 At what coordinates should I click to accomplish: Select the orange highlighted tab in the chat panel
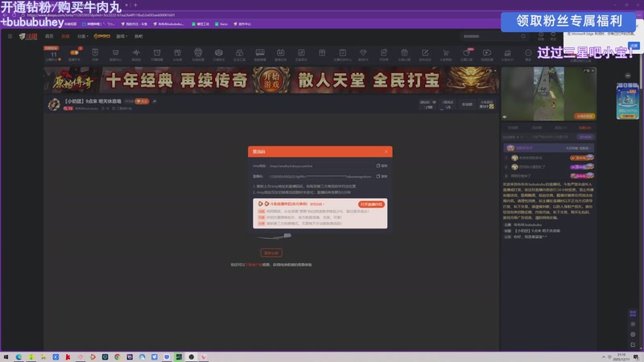[x=584, y=128]
